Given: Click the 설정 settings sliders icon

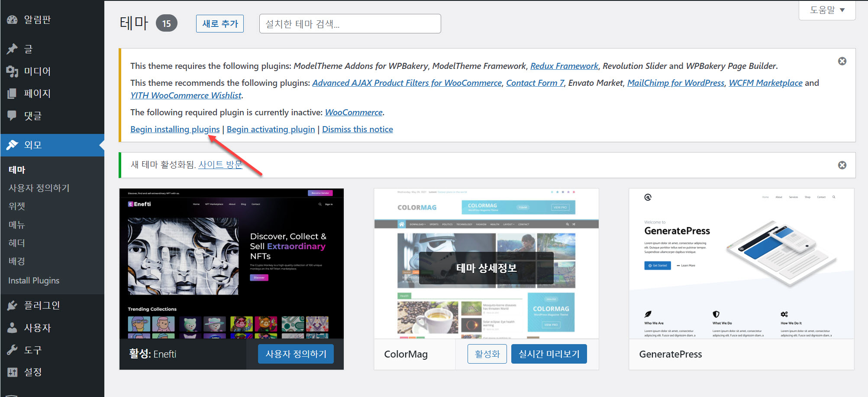Looking at the screenshot, I should click(x=12, y=372).
